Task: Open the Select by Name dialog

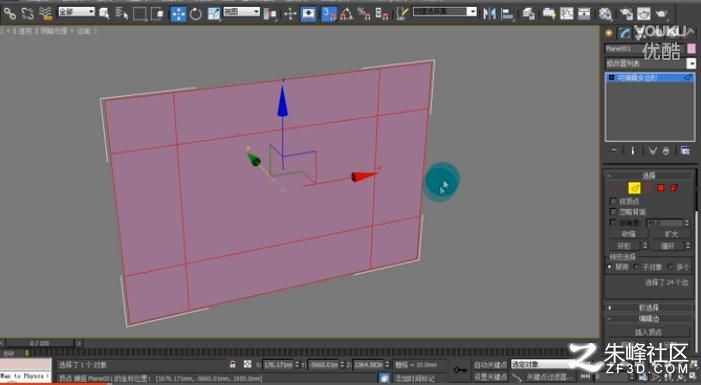Action: (x=122, y=14)
